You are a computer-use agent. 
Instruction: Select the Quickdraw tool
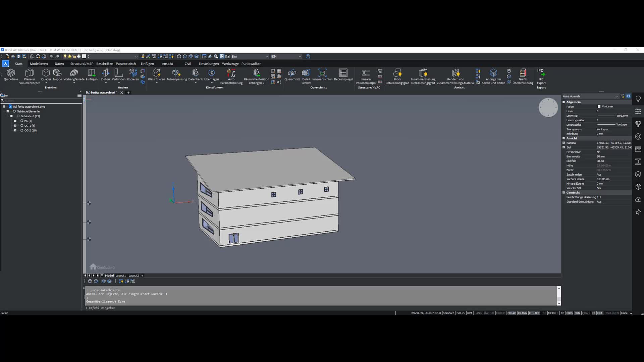(11, 75)
